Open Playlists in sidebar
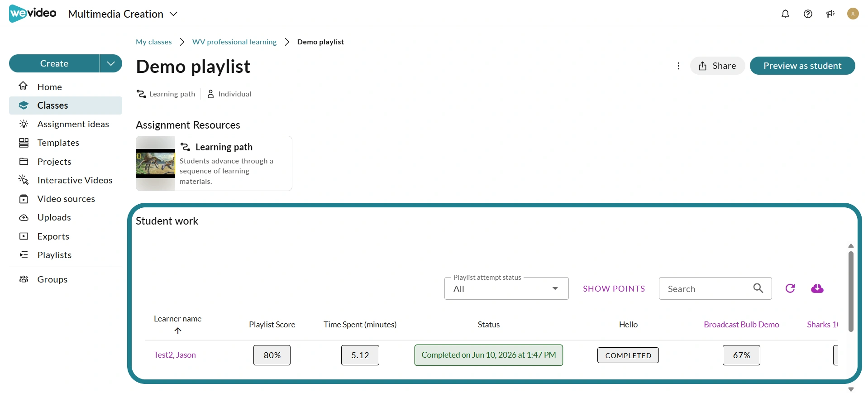Screen dimensions: 868x393 tap(66, 255)
